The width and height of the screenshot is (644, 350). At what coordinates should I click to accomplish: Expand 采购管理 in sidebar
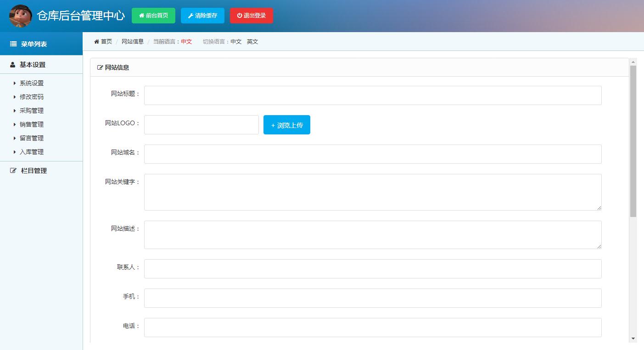[x=31, y=111]
